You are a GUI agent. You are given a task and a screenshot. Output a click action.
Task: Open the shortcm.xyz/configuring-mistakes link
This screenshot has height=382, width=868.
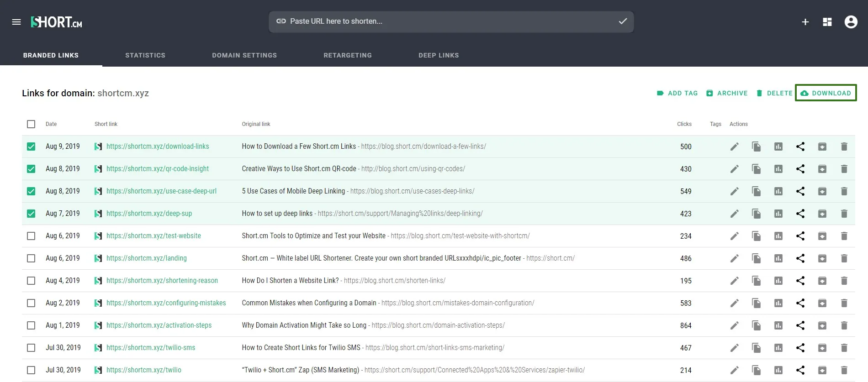tap(166, 303)
